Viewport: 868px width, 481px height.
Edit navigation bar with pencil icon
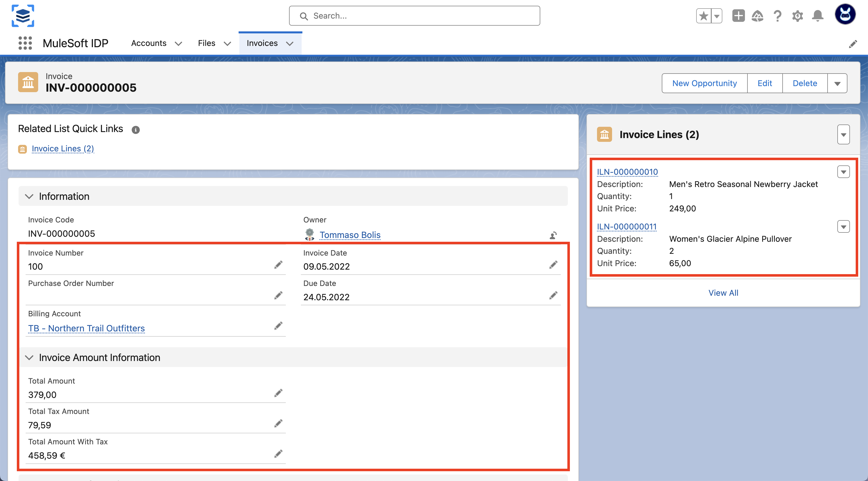(853, 44)
